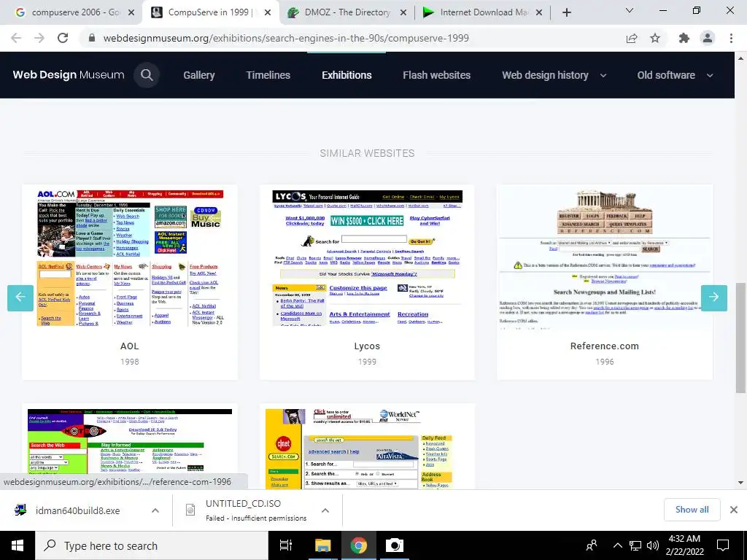Bookmark this page with the star icon
747x560 pixels.
pos(655,38)
